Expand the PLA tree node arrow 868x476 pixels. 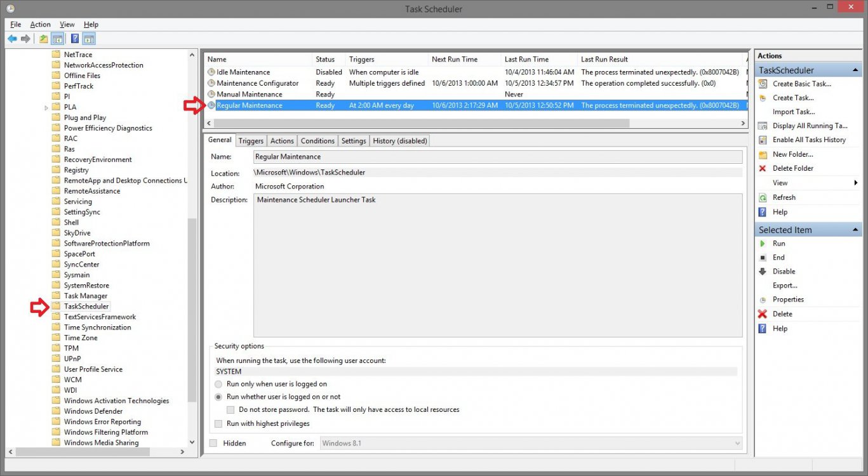(x=46, y=107)
